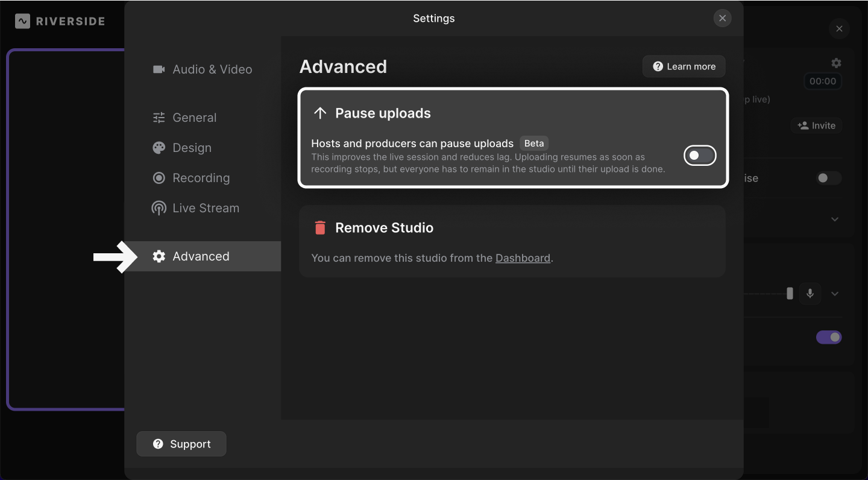
Task: Click the Support button
Action: pos(181,444)
